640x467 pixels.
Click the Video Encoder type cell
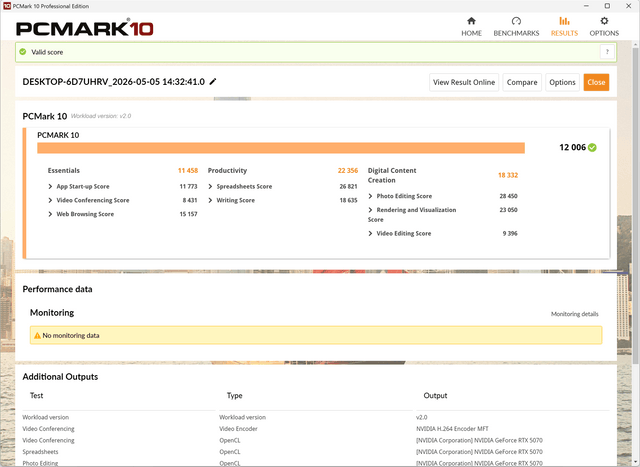click(238, 429)
